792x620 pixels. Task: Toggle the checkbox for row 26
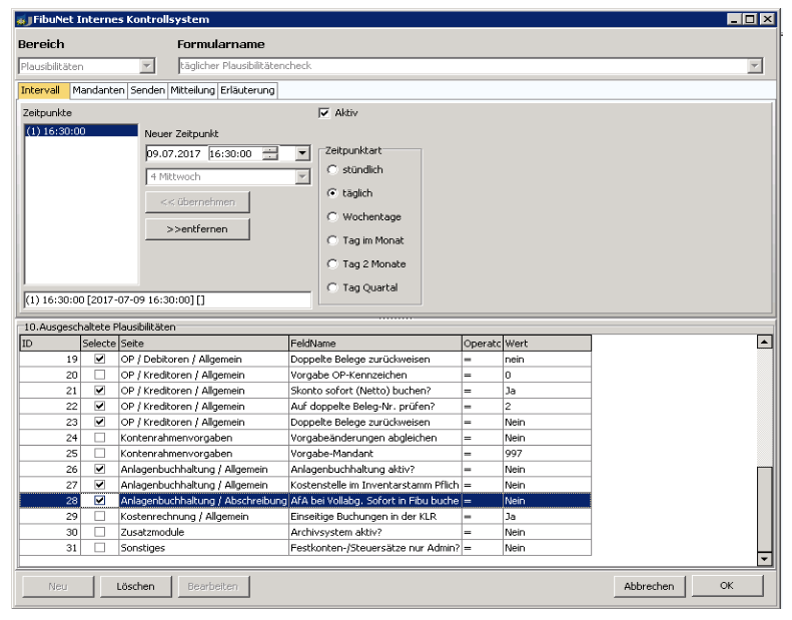pos(100,468)
